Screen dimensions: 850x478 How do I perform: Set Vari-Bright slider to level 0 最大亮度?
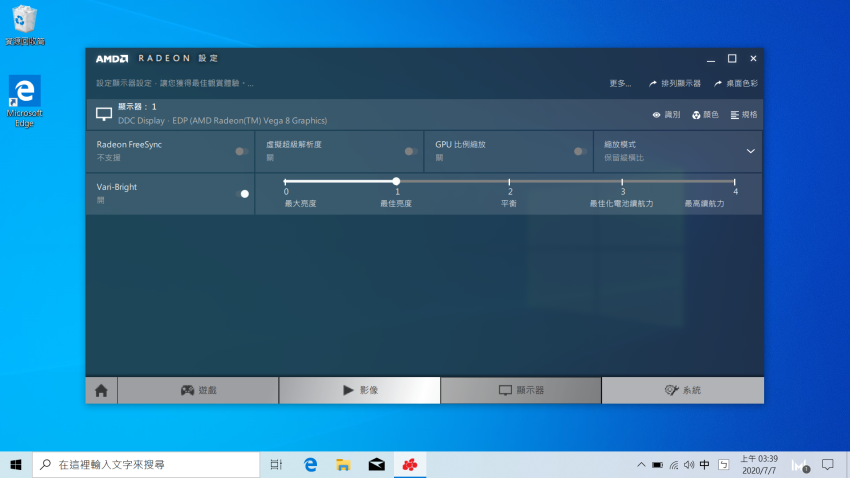point(285,182)
